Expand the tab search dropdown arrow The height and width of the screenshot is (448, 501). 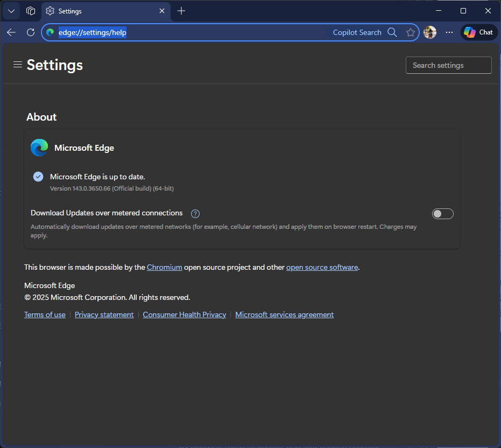click(11, 11)
